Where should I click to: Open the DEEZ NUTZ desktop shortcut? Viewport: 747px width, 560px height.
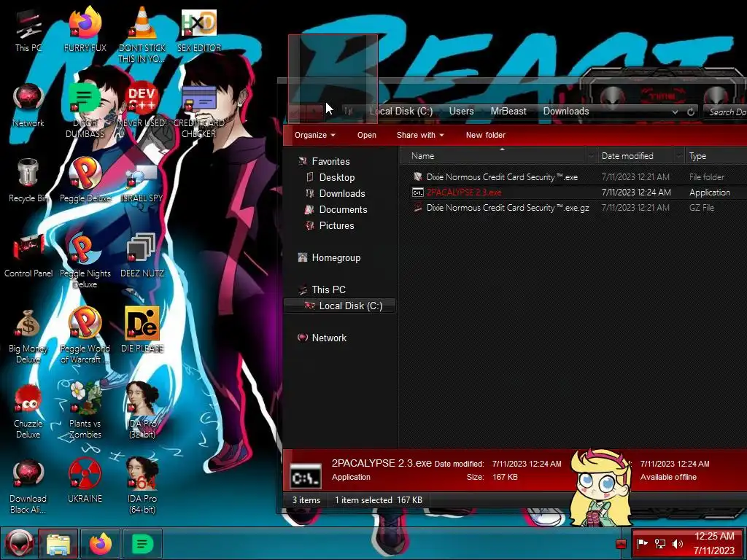point(142,256)
